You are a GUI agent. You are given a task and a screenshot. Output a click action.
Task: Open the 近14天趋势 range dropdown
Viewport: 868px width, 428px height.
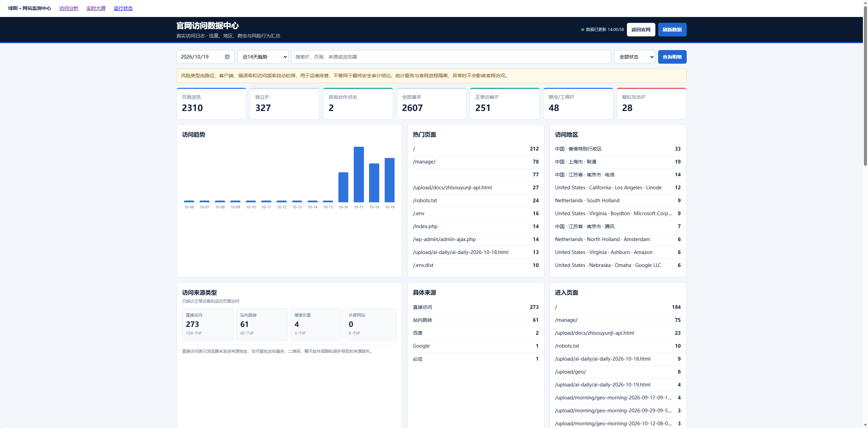point(263,57)
